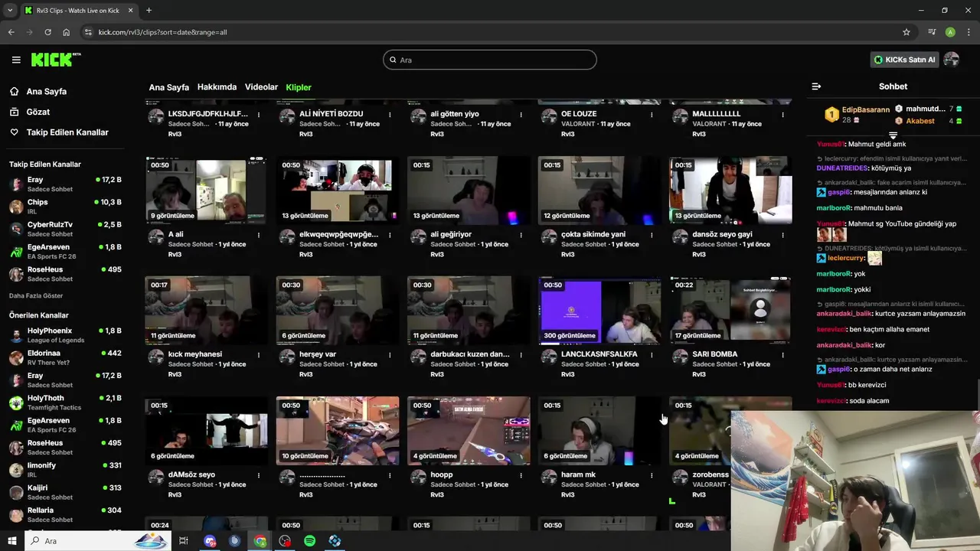The width and height of the screenshot is (980, 551).
Task: Click 'MALLLLLLLLL' clip title
Action: pos(717,114)
